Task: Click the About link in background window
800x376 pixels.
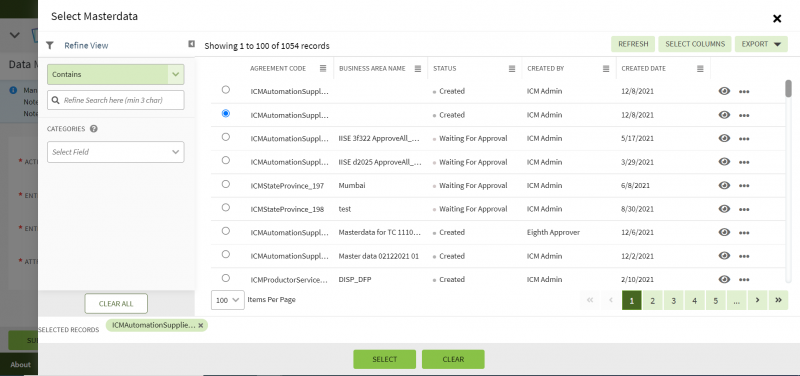Action: pyautogui.click(x=20, y=364)
